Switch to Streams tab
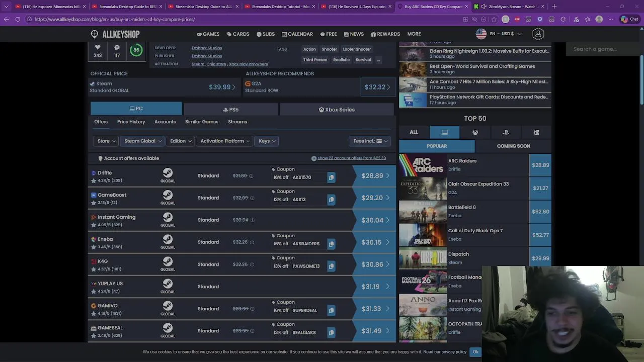The width and height of the screenshot is (644, 362). click(x=237, y=122)
